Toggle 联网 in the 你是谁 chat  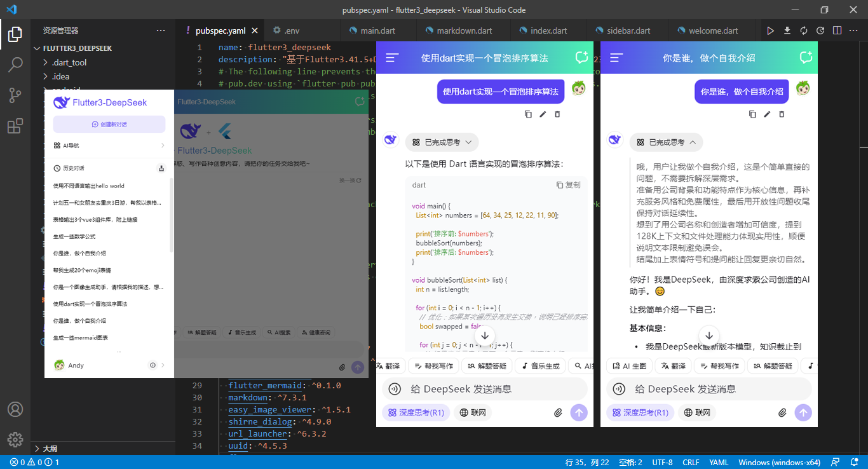697,412
